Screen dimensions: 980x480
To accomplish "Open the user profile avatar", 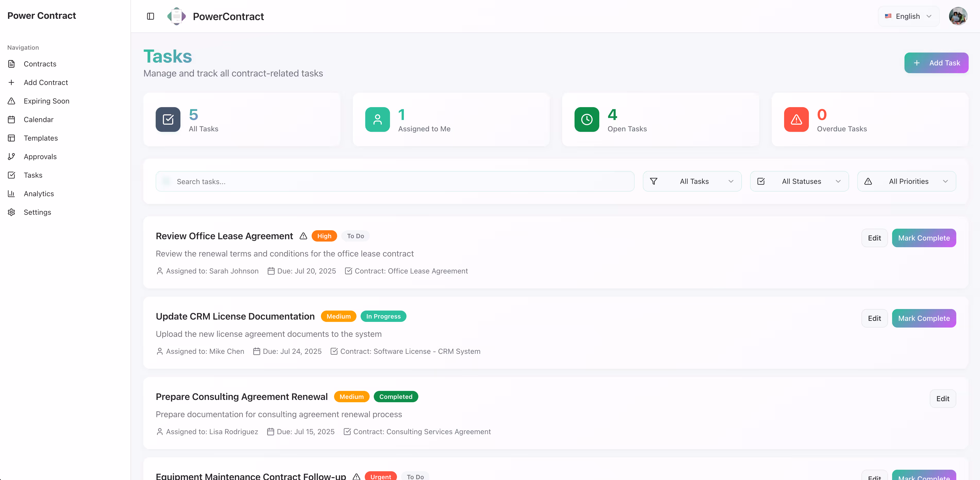I will coord(958,16).
